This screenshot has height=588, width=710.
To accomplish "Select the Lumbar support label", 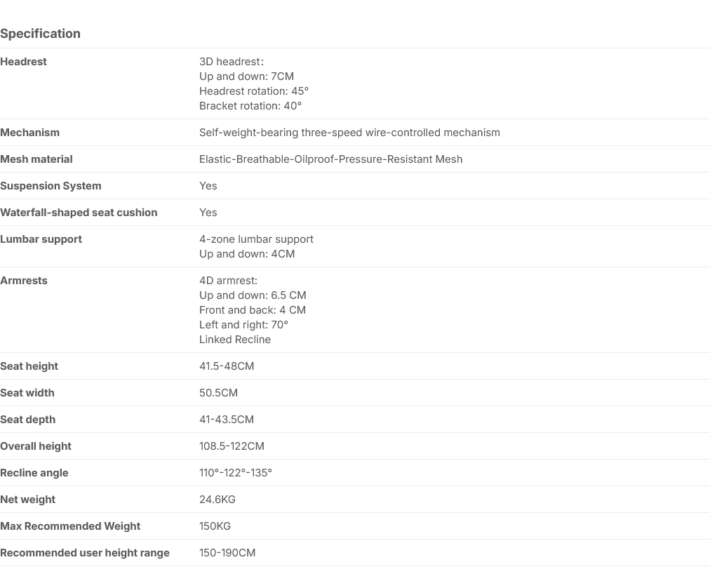I will 41,240.
